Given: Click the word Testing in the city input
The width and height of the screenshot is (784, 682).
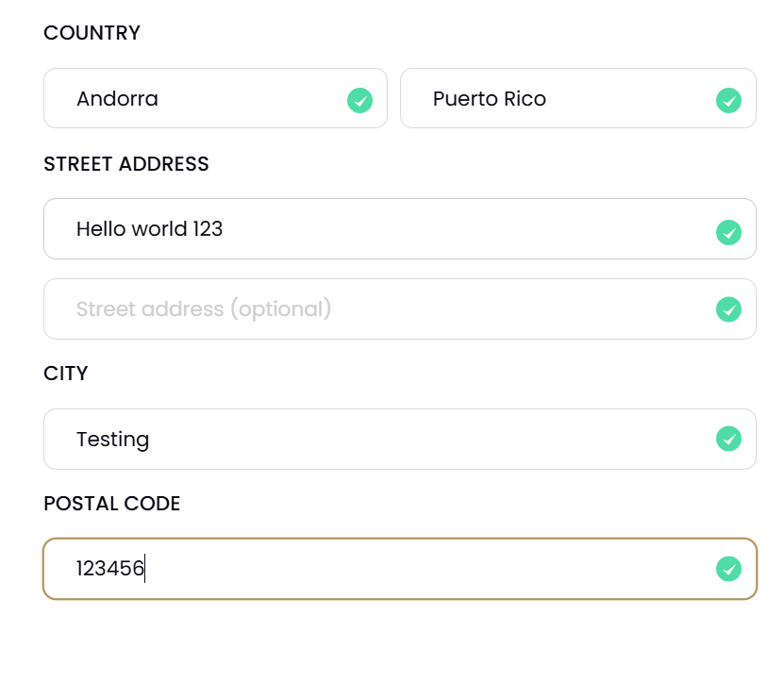Looking at the screenshot, I should click(113, 440).
